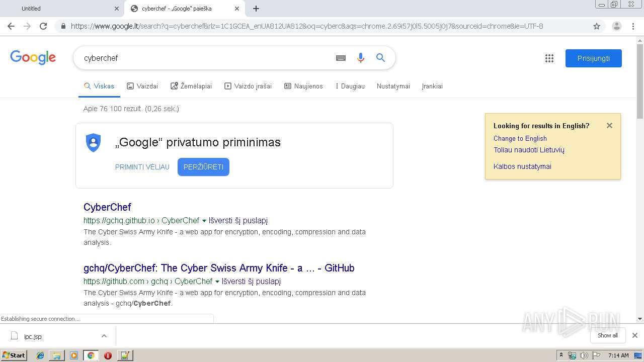Open media player from taskbar
The height and width of the screenshot is (362, 644).
tap(74, 355)
